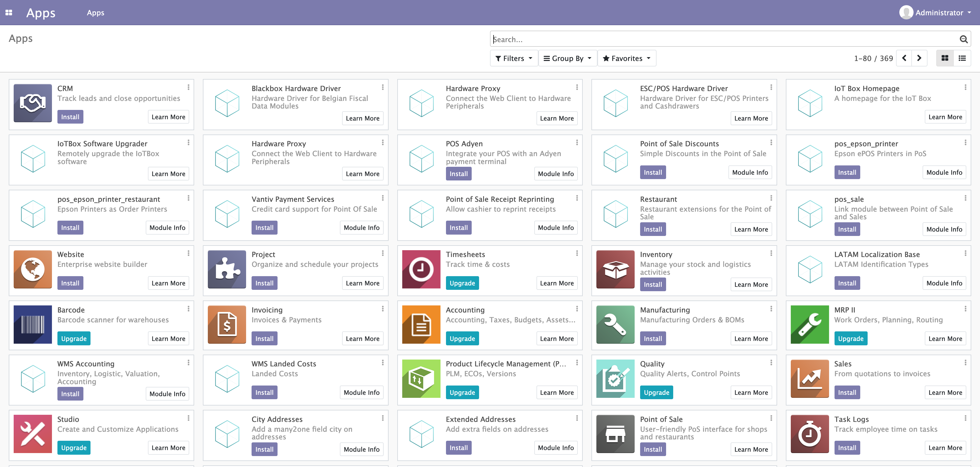The image size is (980, 467).
Task: Click the search magnifier icon
Action: tap(963, 39)
